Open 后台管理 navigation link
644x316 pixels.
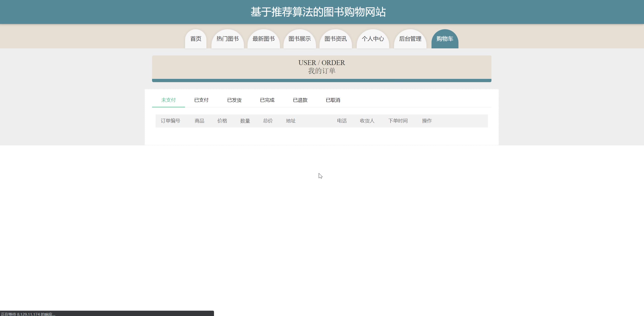410,39
